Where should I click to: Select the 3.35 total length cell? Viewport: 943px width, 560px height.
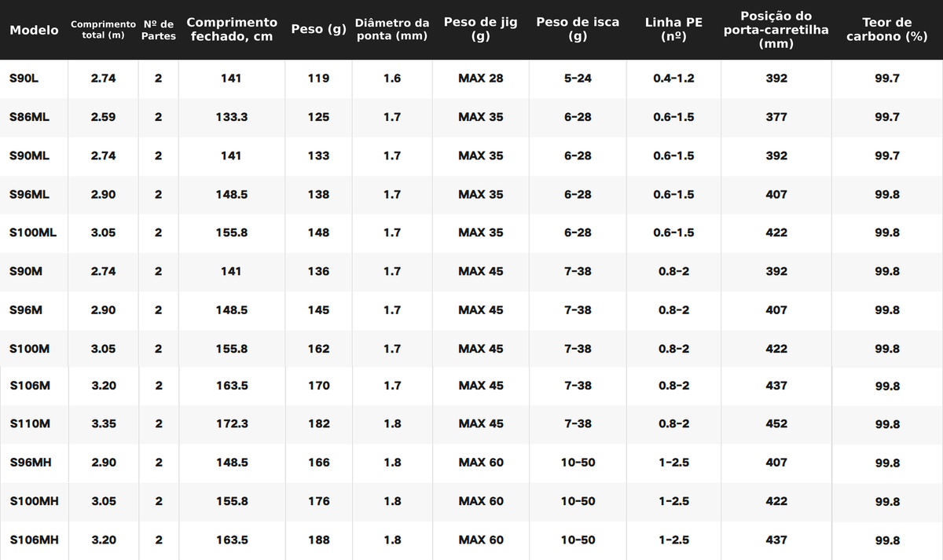(x=104, y=424)
